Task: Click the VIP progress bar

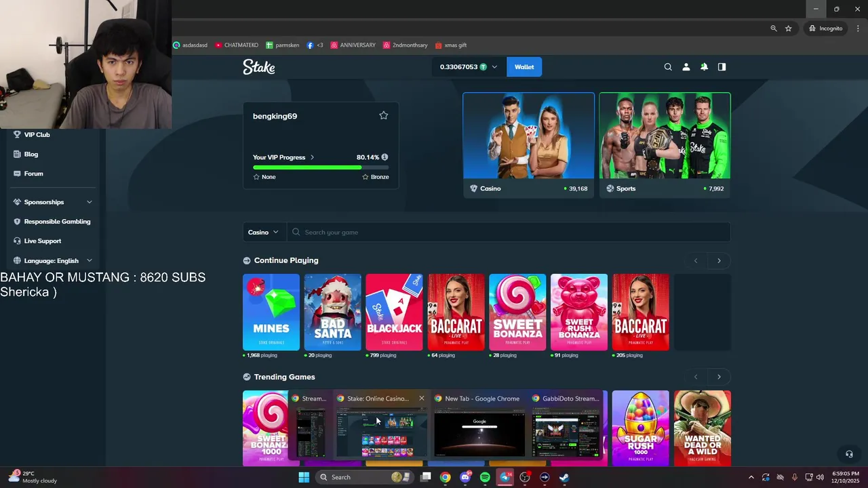Action: (321, 167)
